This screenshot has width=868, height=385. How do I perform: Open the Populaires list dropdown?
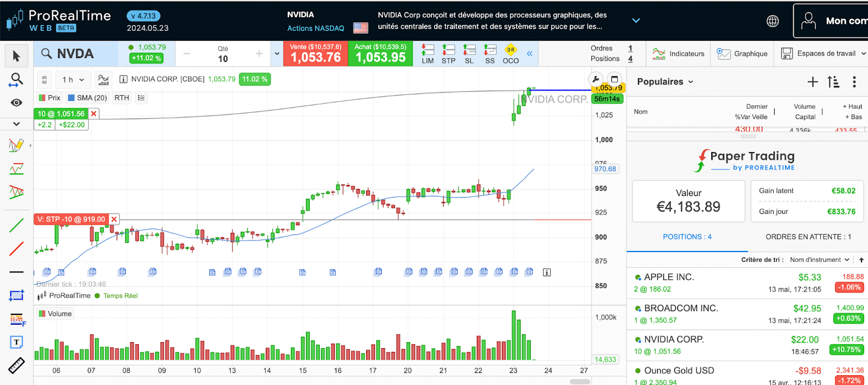point(665,81)
